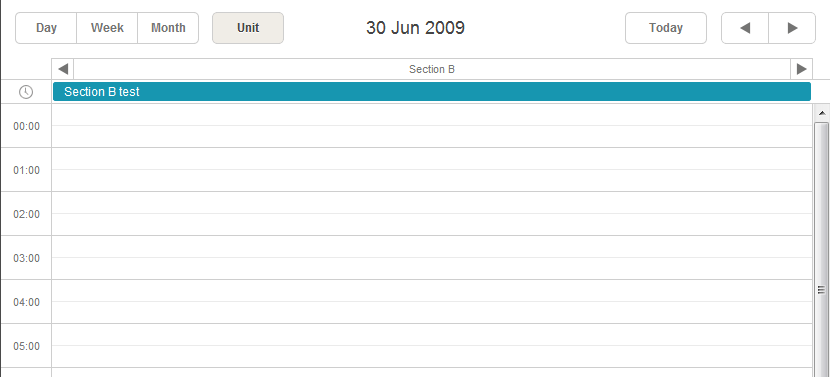Select the Unit view tab
The width and height of the screenshot is (830, 377).
248,28
